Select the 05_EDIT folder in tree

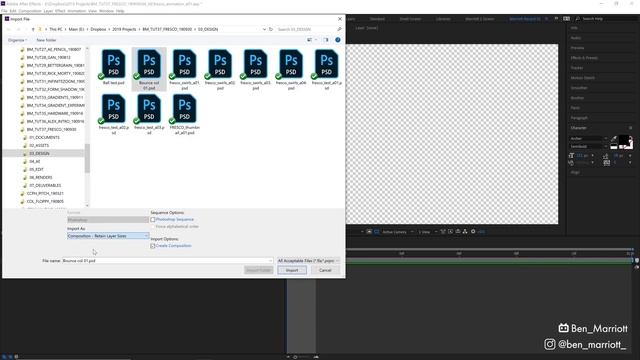click(36, 169)
